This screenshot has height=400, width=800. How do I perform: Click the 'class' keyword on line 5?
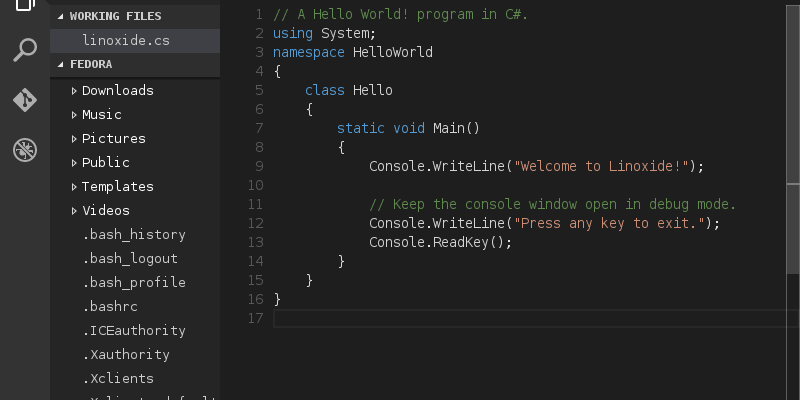[x=325, y=91]
